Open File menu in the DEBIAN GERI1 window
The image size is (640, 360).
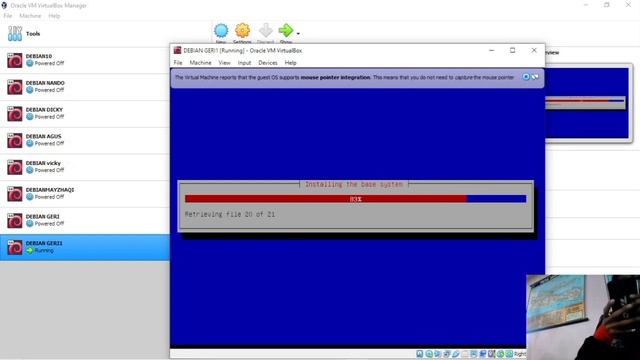178,63
